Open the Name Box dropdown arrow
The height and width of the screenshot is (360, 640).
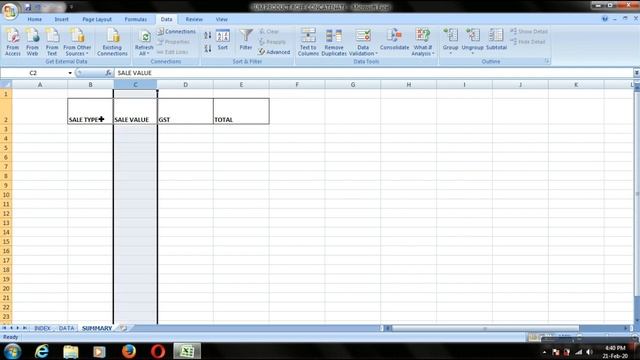pos(70,73)
